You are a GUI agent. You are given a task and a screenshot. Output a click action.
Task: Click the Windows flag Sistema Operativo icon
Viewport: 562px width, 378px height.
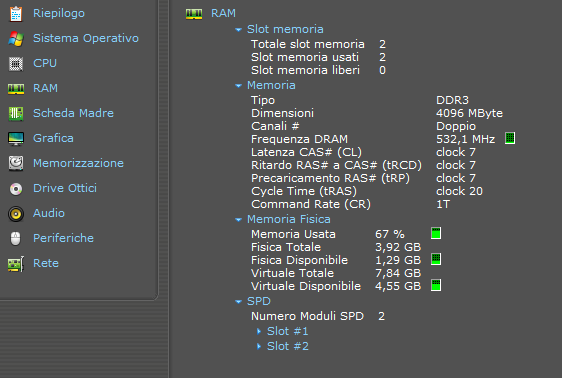point(16,38)
